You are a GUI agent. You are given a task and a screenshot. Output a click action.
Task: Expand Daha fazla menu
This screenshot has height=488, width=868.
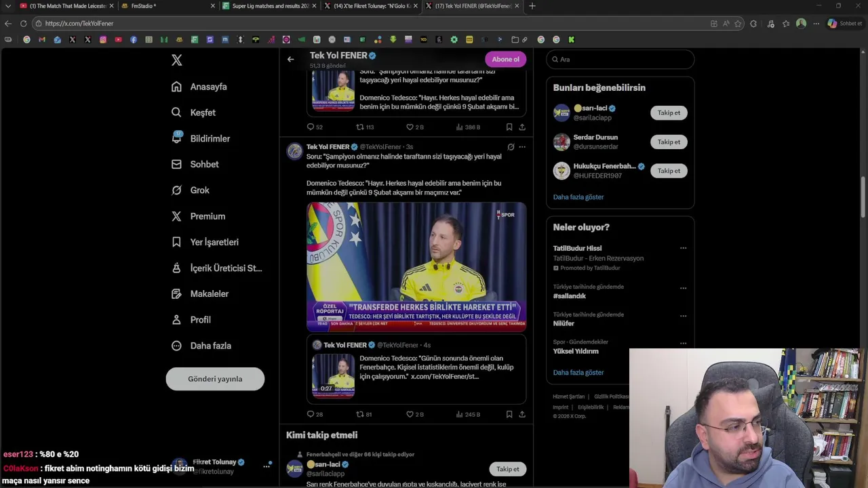pyautogui.click(x=201, y=346)
